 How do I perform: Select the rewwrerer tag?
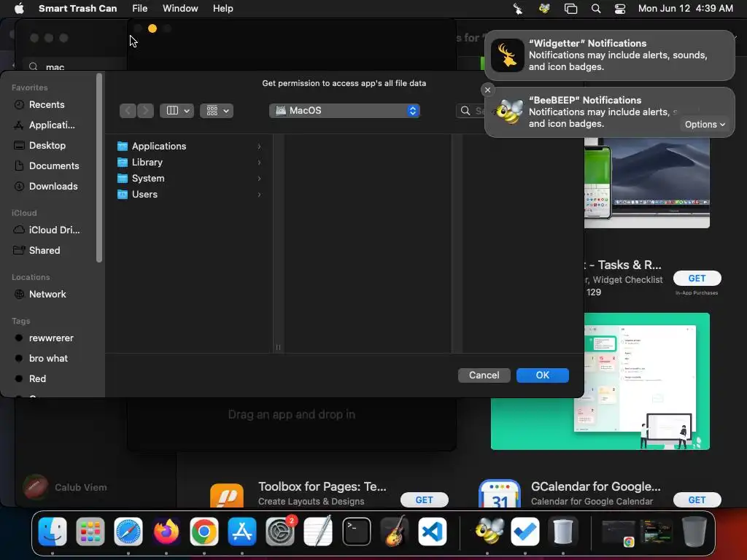pos(51,338)
